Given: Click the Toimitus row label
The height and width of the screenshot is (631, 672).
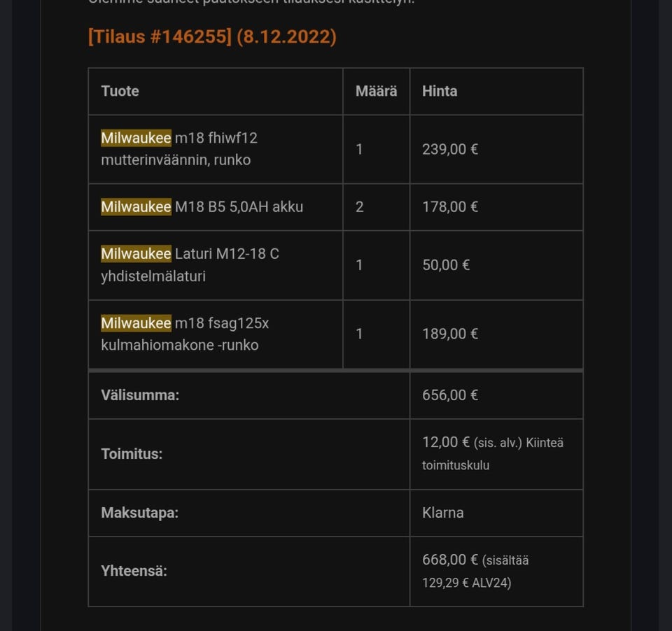Looking at the screenshot, I should tap(132, 454).
